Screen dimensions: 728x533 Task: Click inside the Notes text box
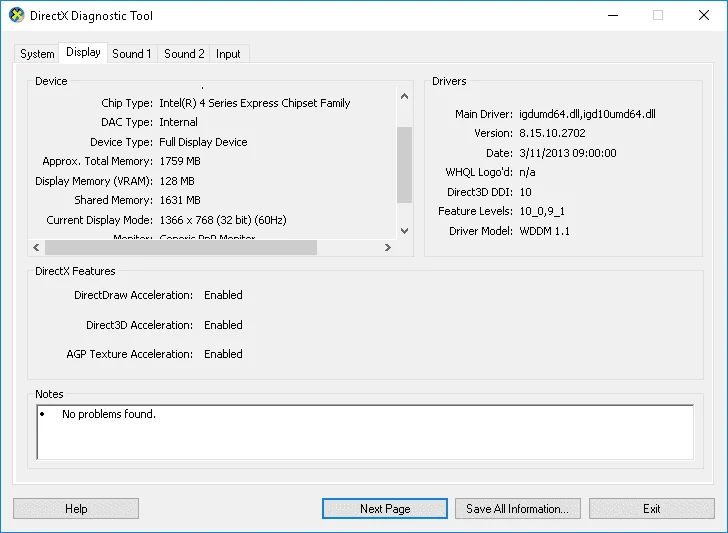pyautogui.click(x=365, y=432)
